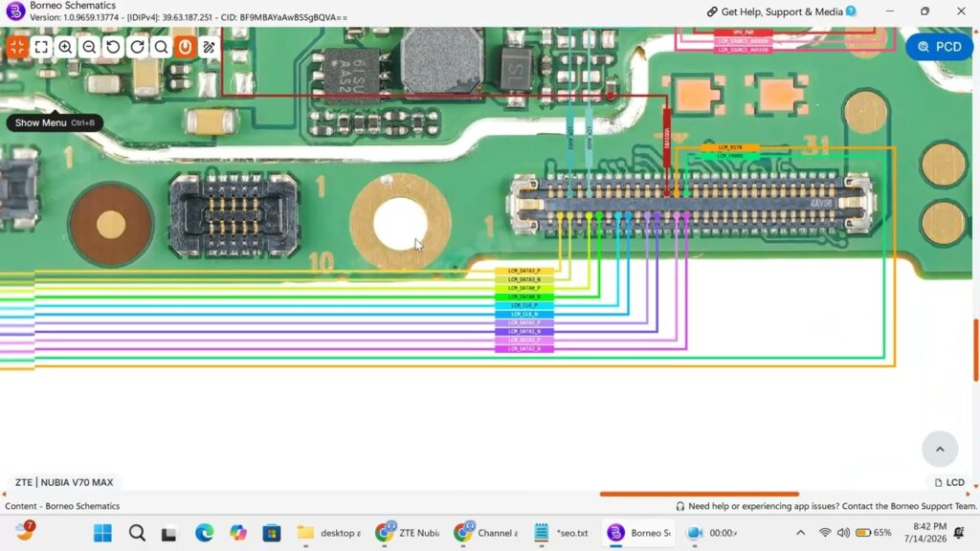Select the LCM_CLK_N blue net label
The image size is (980, 551).
tap(523, 314)
